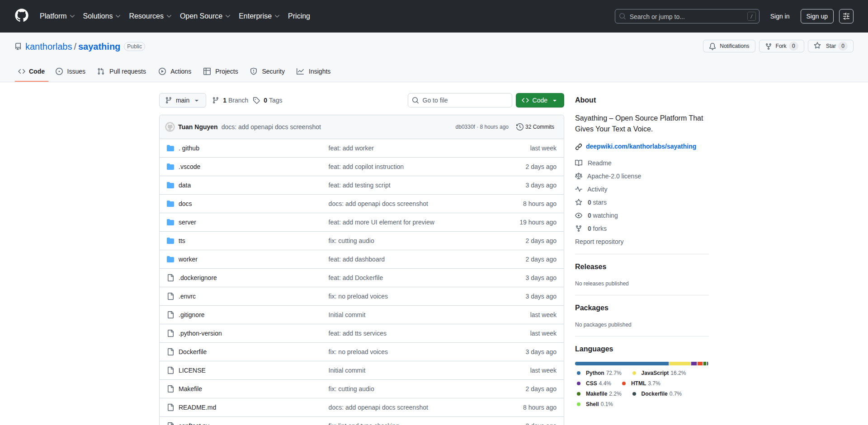The image size is (868, 425).
Task: Click the Notifications bell icon
Action: [x=712, y=46]
